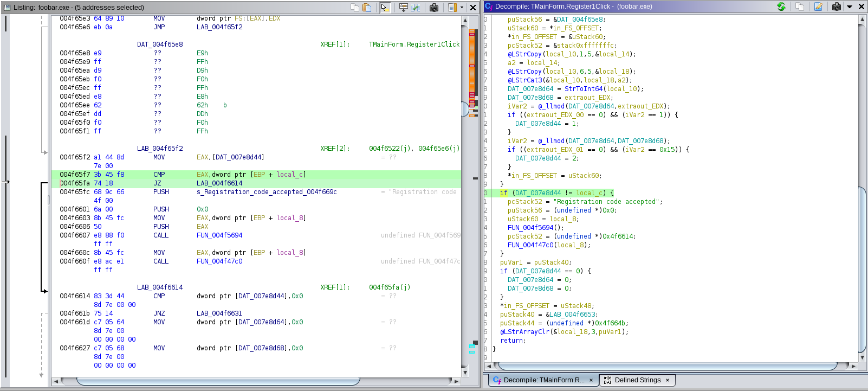
Task: Click FUN_004f47c0(local_8) in the decompiler
Action: click(x=549, y=245)
